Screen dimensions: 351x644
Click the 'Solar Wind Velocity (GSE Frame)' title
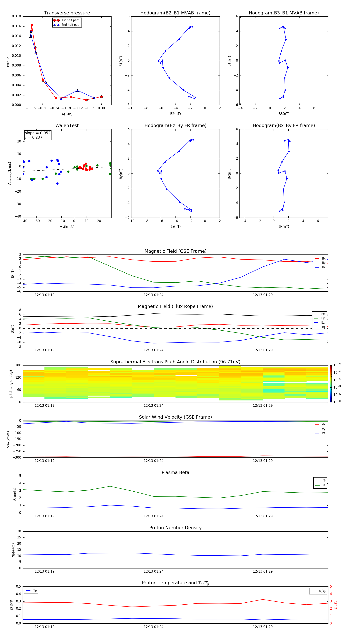[175, 417]
